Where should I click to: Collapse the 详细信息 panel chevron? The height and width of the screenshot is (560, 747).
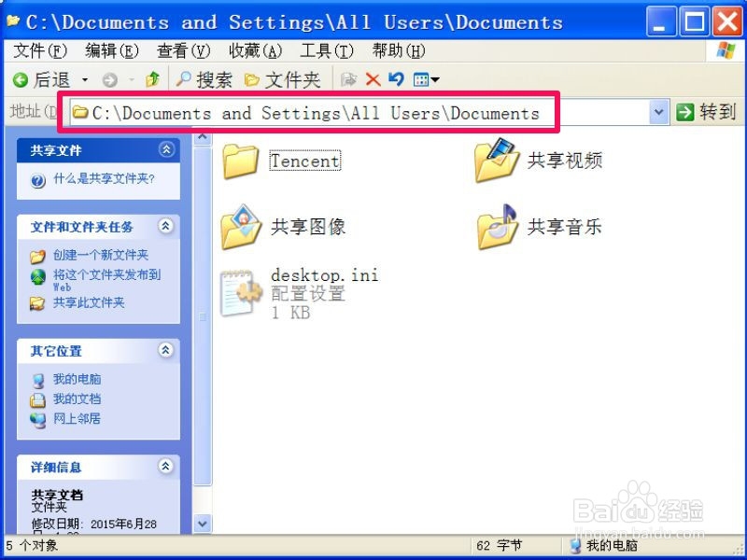coord(166,466)
